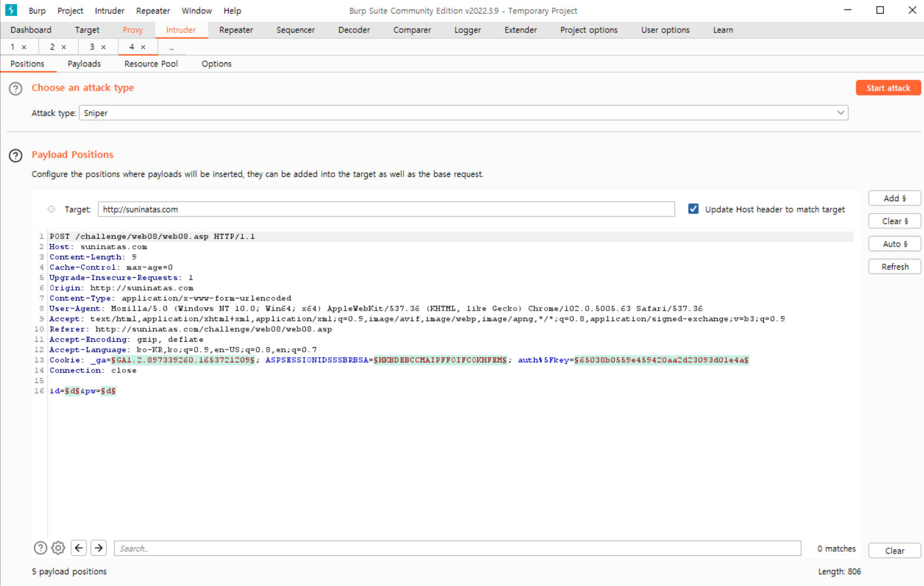Toggle Update Host header to match target
924x586 pixels.
tap(693, 209)
